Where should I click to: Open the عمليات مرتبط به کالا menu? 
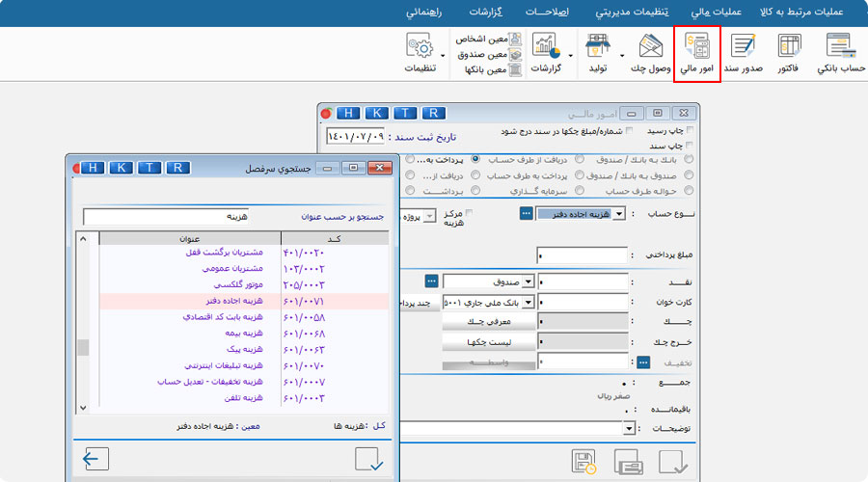801,12
